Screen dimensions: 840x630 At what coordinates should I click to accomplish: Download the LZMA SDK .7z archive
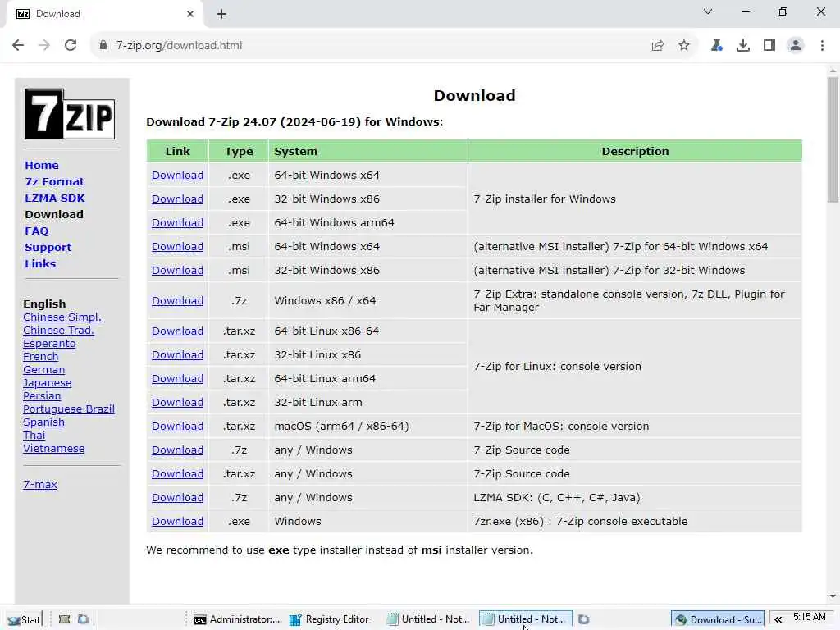click(177, 498)
